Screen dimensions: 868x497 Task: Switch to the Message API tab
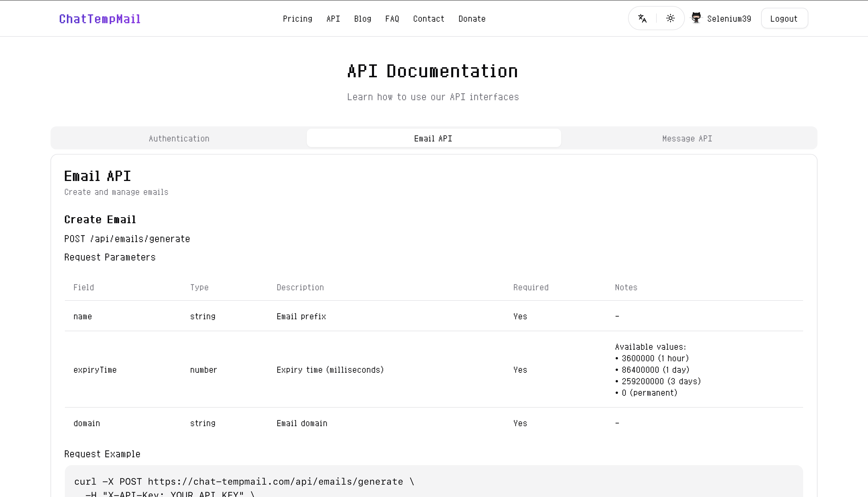pyautogui.click(x=687, y=138)
